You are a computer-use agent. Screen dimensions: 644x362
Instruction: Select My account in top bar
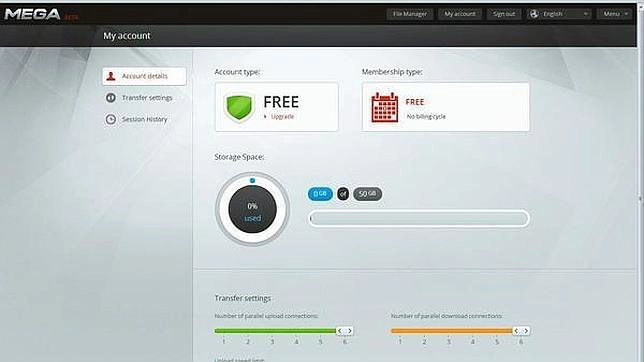point(460,14)
